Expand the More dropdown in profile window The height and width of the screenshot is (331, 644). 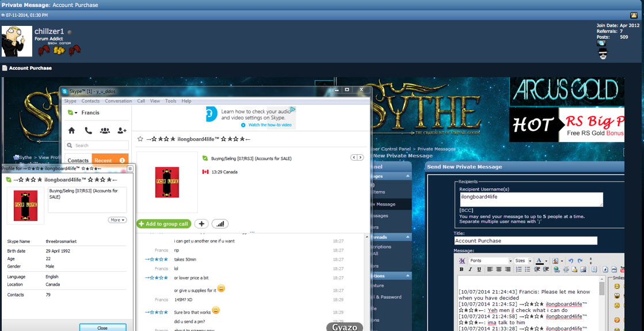pyautogui.click(x=117, y=220)
